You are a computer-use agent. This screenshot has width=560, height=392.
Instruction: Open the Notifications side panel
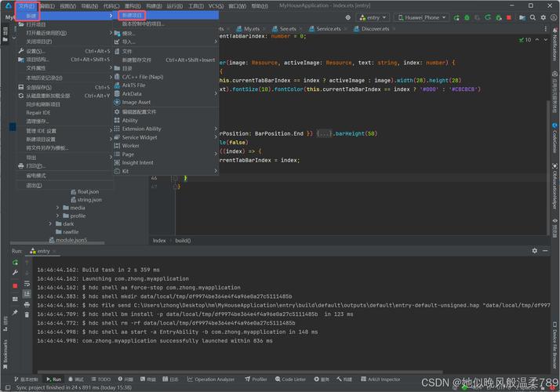[555, 49]
